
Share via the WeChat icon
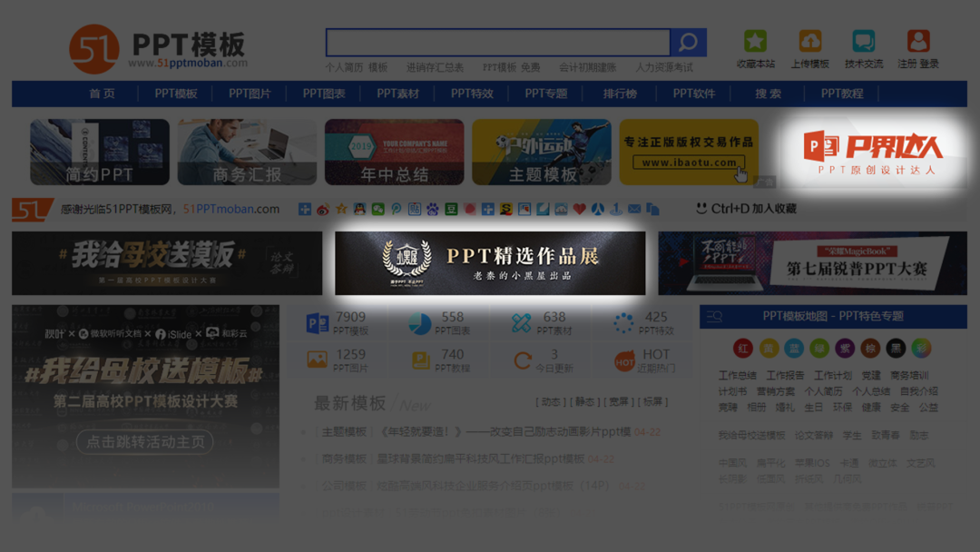[x=378, y=209]
